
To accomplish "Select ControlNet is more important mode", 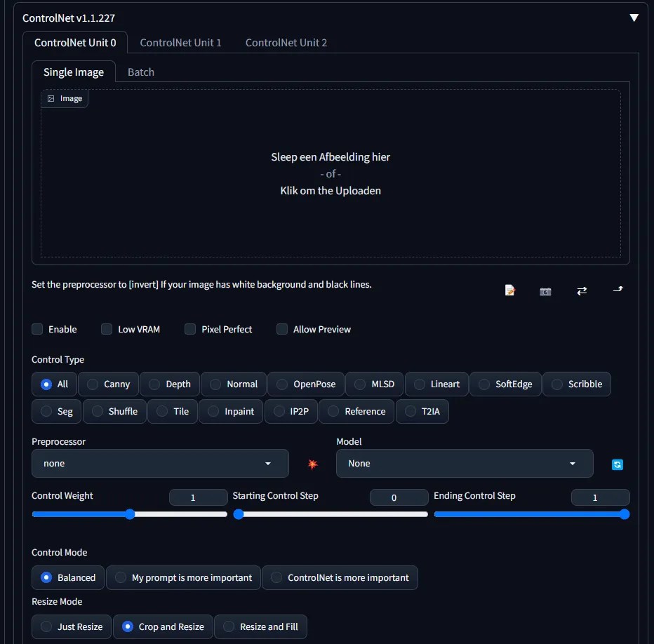I will 340,577.
